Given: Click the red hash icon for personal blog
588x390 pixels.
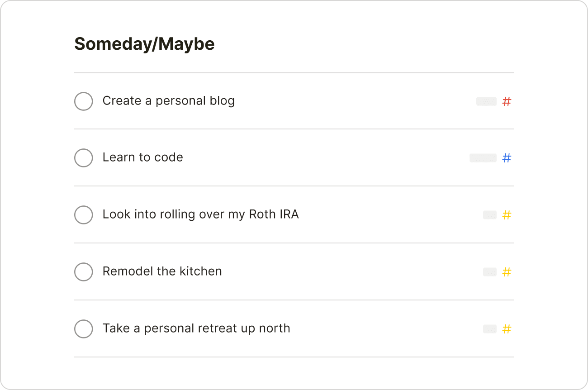Looking at the screenshot, I should tap(507, 102).
